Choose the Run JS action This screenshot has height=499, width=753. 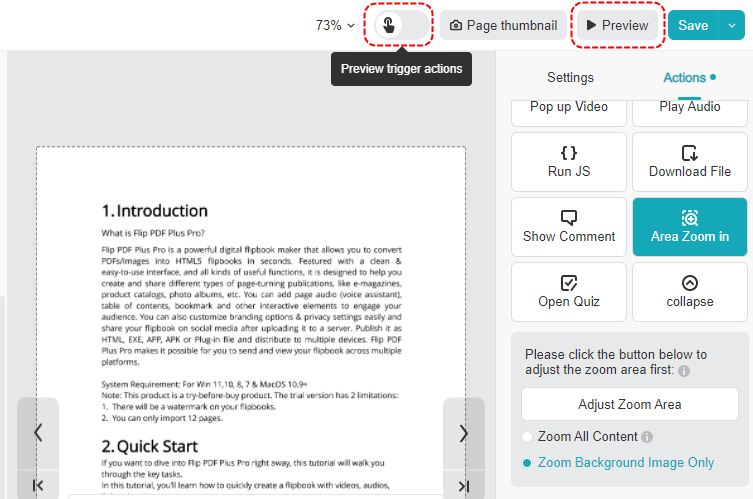click(569, 162)
